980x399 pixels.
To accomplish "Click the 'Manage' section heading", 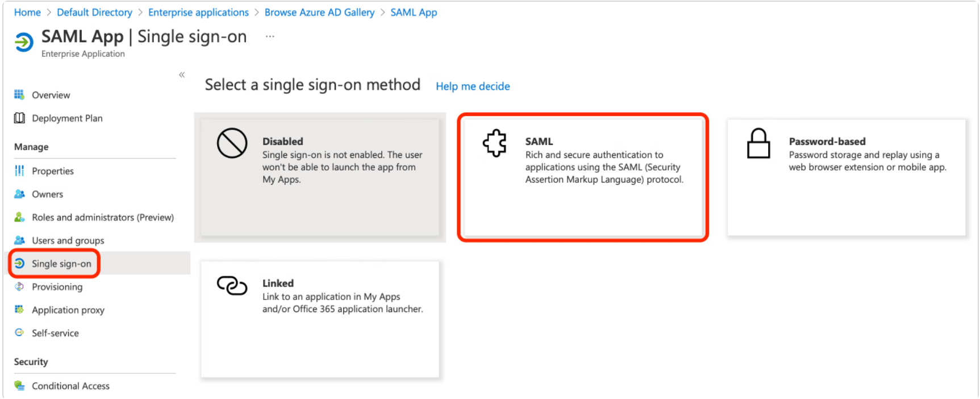I will pos(31,147).
